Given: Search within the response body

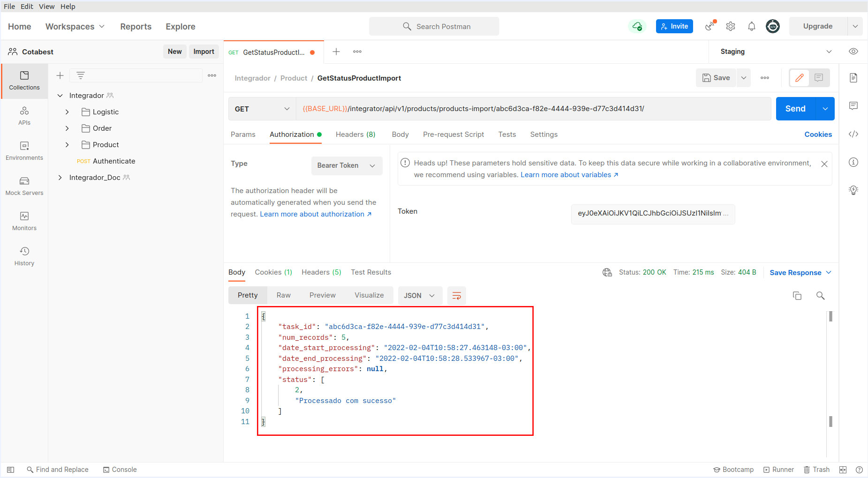Looking at the screenshot, I should coord(820,296).
